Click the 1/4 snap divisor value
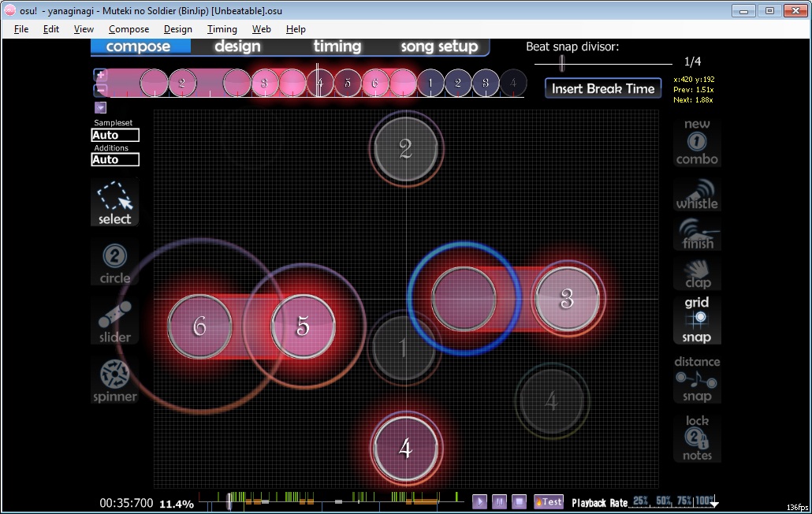Screen dimensions: 812x514 [x=692, y=61]
